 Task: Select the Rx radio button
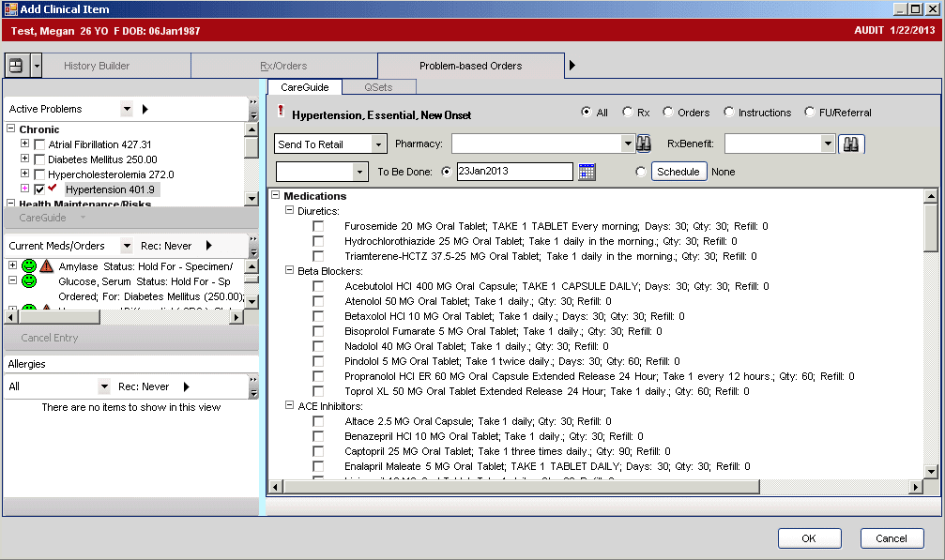coord(629,111)
